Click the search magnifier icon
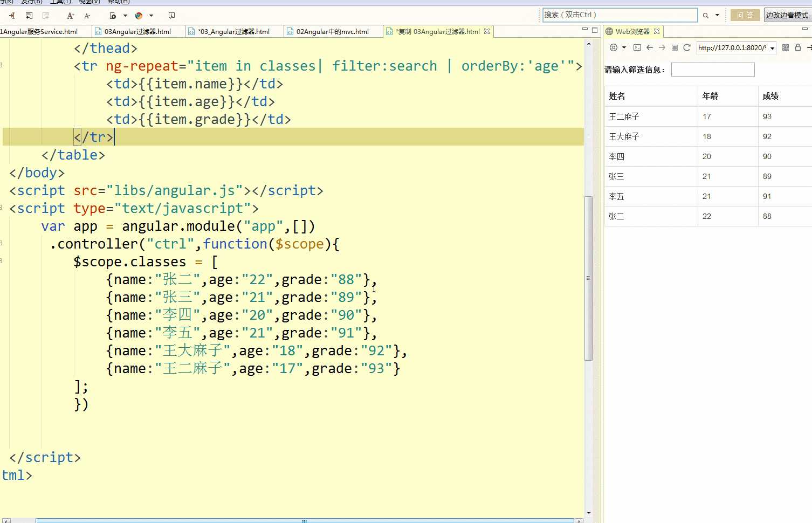The image size is (812, 523). [705, 16]
